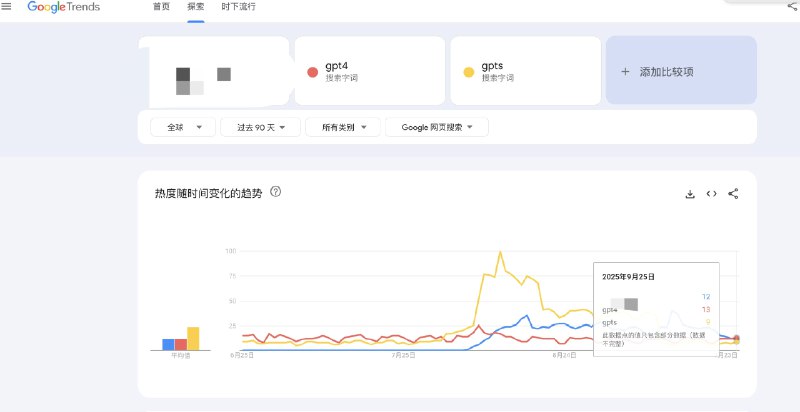Click the tooltip value 12 in blue
The height and width of the screenshot is (412, 800).
tap(706, 297)
